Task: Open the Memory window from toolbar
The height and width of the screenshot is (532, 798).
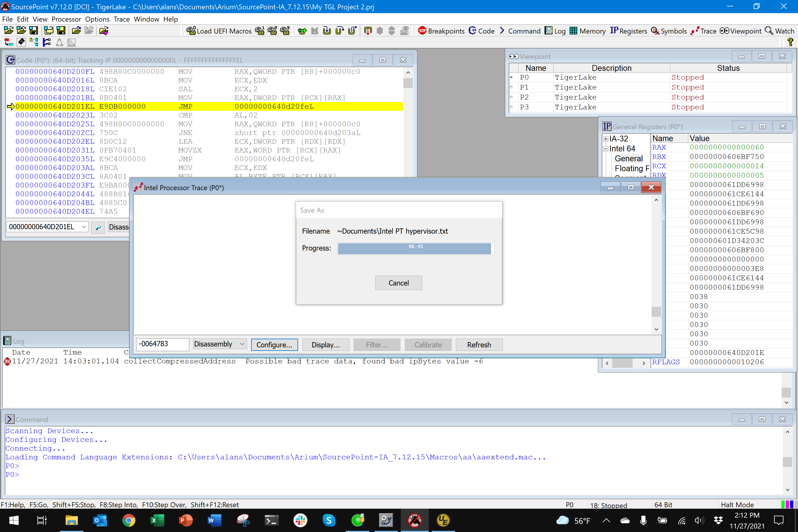Action: pyautogui.click(x=588, y=31)
